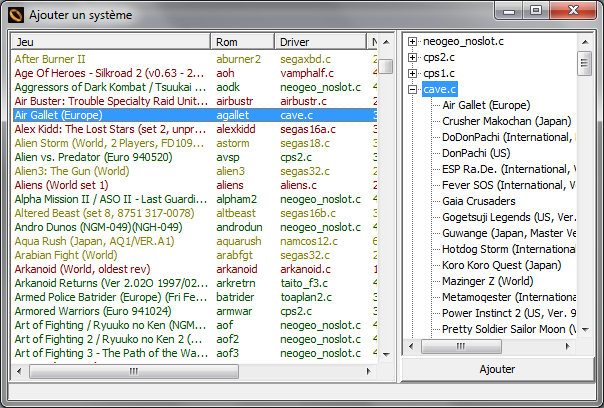Expand the cps2.c tree node
Screen dimensions: 604x408
[x=412, y=57]
